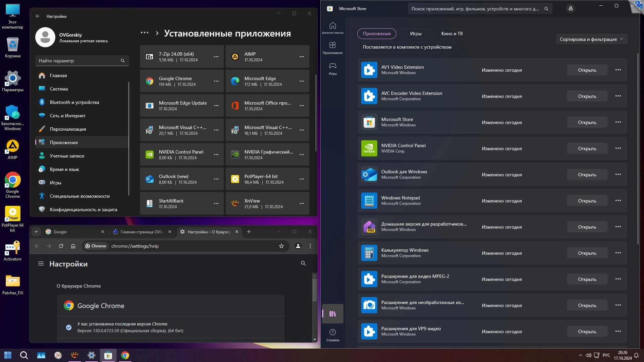Screen dimensions: 644x362
Task: Open the Microsoft Store Library icon
Action: pyautogui.click(x=332, y=314)
